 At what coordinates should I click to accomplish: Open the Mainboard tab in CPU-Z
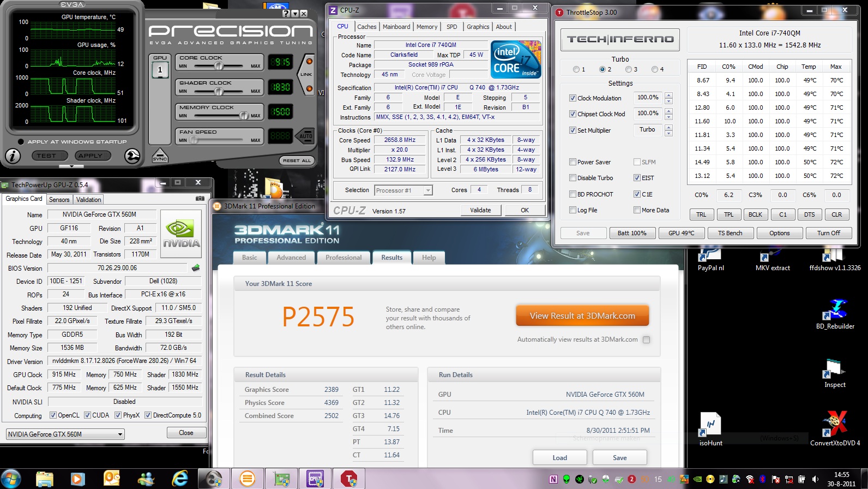point(396,27)
